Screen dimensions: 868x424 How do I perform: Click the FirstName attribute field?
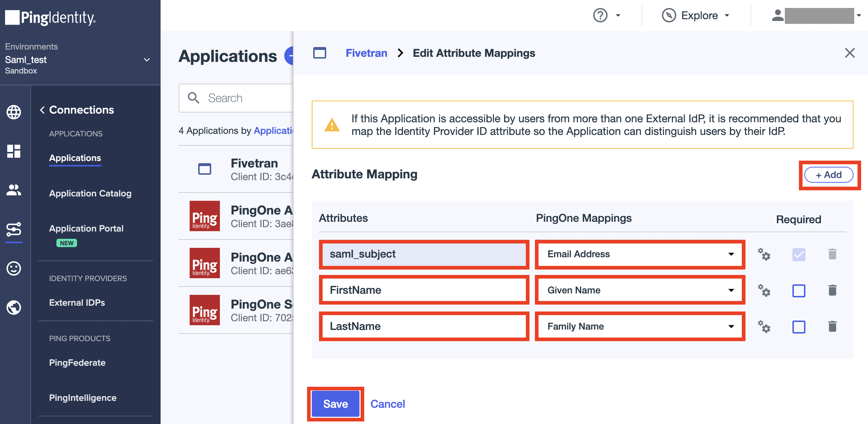[x=424, y=290]
